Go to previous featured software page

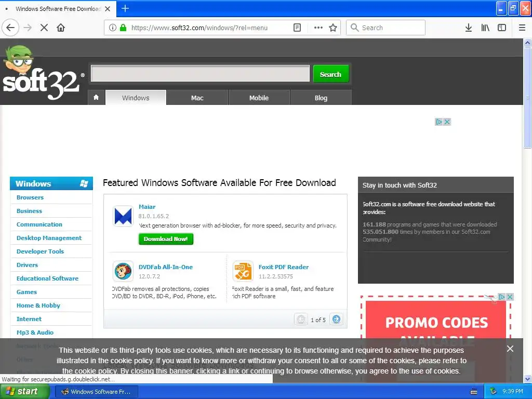(x=301, y=320)
